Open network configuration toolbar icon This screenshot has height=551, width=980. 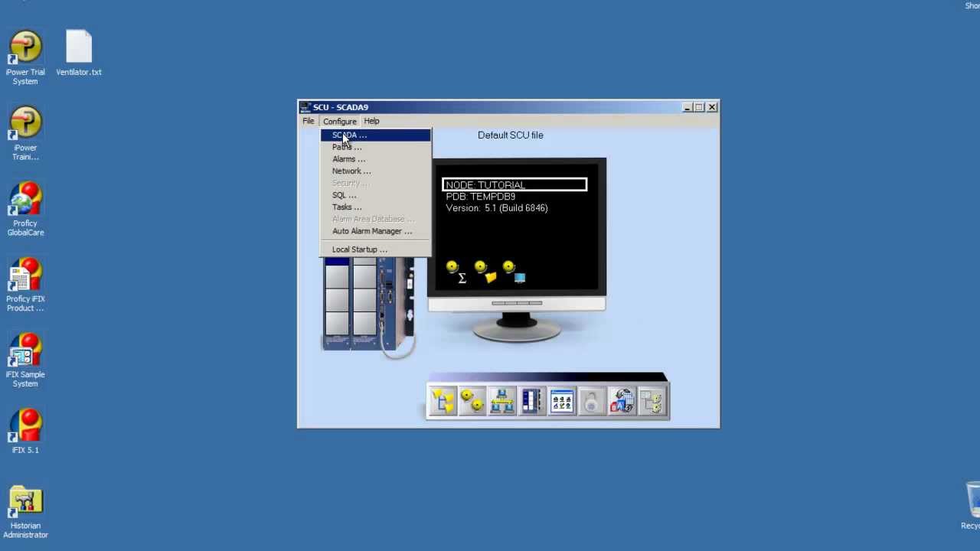(x=502, y=401)
